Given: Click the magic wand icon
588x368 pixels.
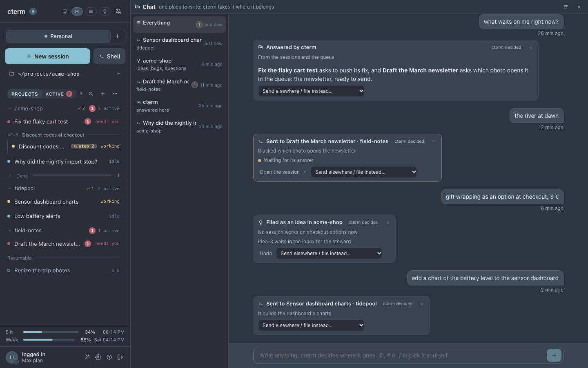Looking at the screenshot, I should click(x=87, y=357).
